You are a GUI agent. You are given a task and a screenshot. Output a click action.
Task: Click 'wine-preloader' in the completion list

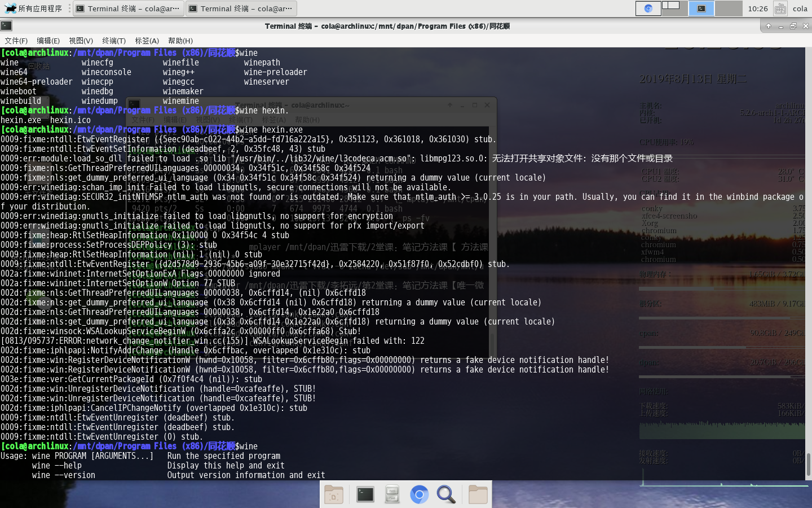275,72
